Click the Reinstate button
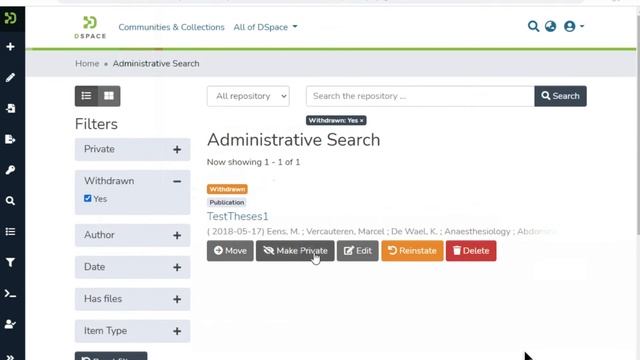The image size is (640, 360). (412, 251)
